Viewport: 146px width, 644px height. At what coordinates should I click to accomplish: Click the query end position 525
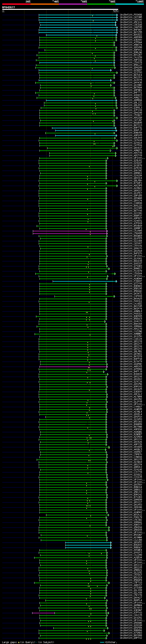[115, 11]
